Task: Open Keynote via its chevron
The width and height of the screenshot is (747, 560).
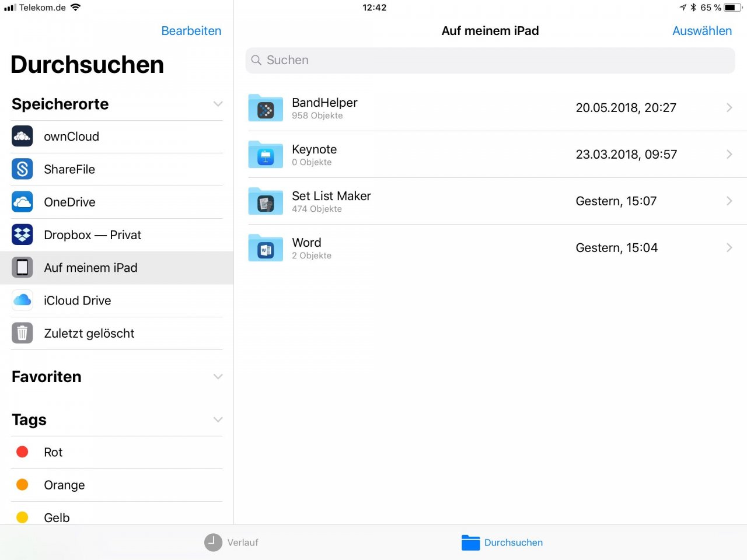Action: coord(729,154)
